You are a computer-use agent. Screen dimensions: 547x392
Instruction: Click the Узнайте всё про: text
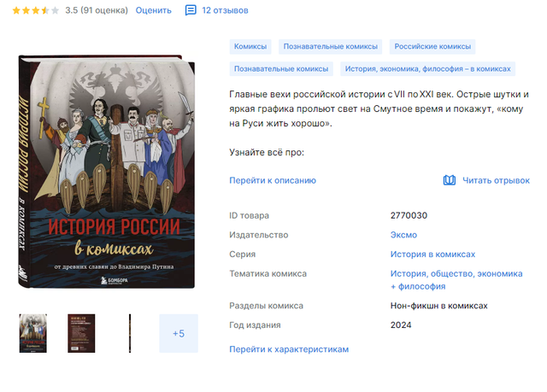[267, 152]
